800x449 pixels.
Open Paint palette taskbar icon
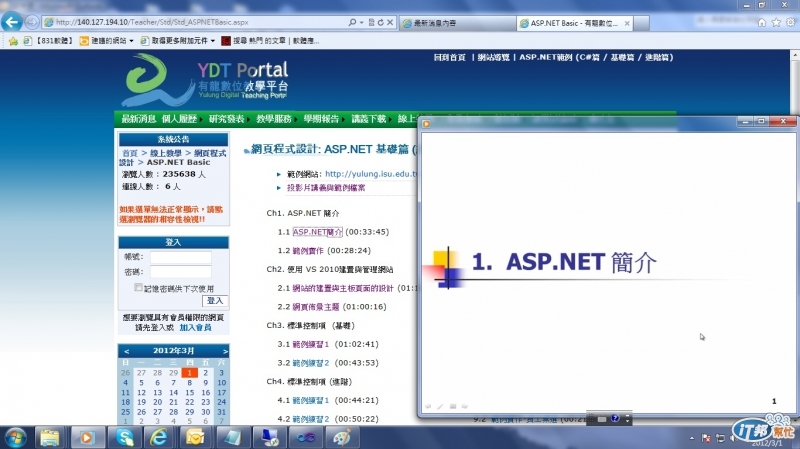pyautogui.click(x=341, y=438)
